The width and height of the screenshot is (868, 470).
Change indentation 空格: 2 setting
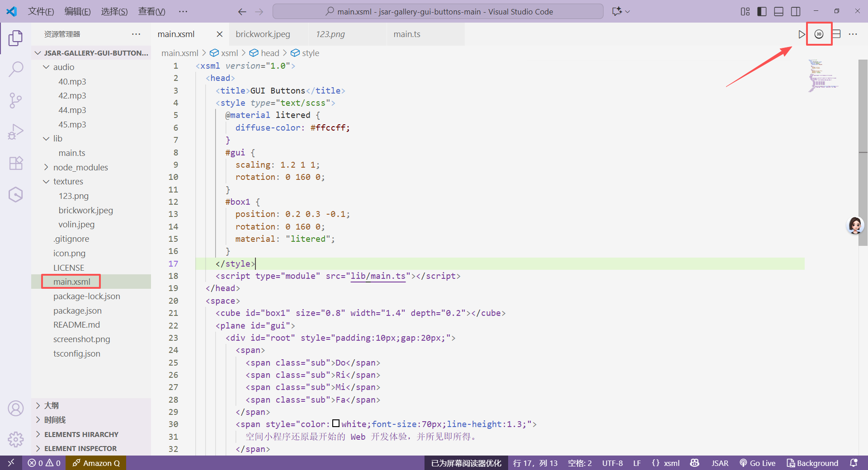[580, 463]
